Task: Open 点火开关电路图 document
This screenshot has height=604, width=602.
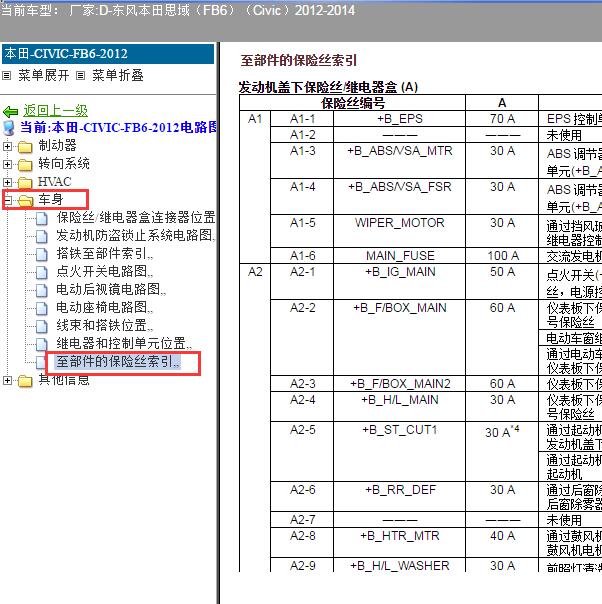Action: (105, 272)
